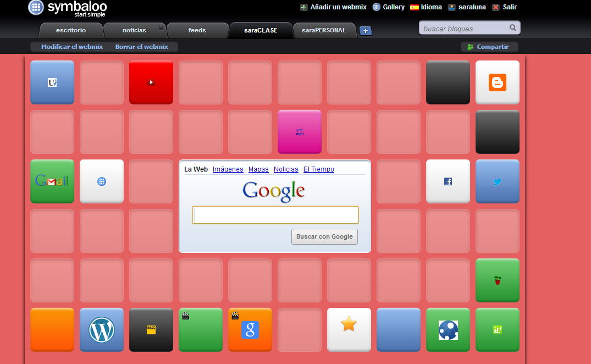Open the Gallery link
The image size is (591, 364).
click(389, 7)
